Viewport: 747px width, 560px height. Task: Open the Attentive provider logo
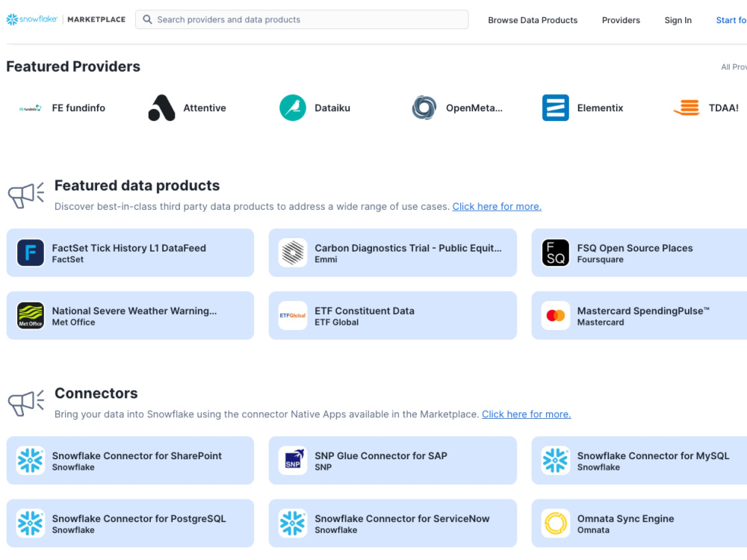tap(161, 108)
